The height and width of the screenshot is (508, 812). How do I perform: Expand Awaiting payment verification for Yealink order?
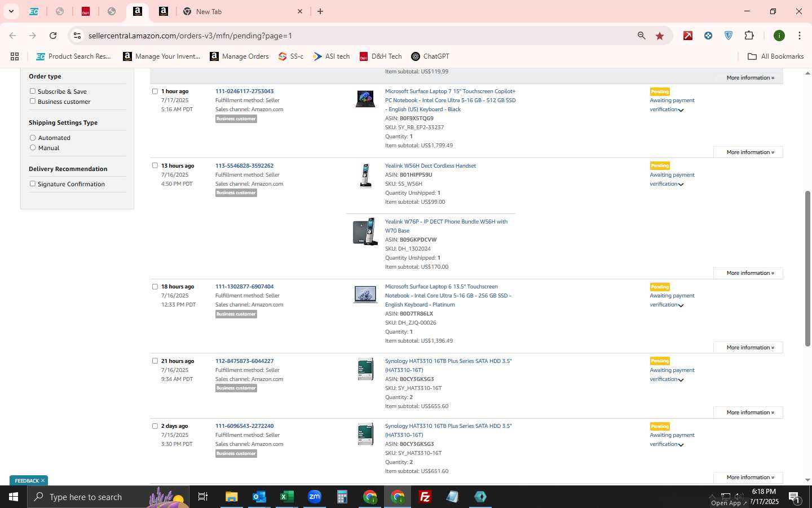672,179
